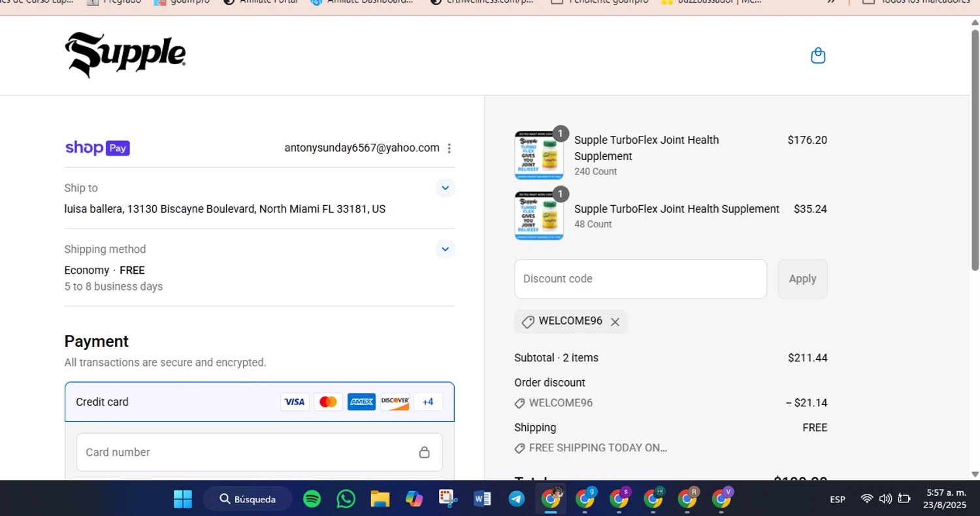Click the antonysunday6567@yahoo.com email text

362,148
